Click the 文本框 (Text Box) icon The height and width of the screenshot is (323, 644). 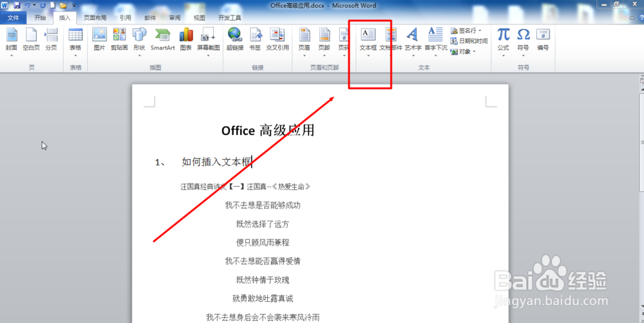coord(368,35)
